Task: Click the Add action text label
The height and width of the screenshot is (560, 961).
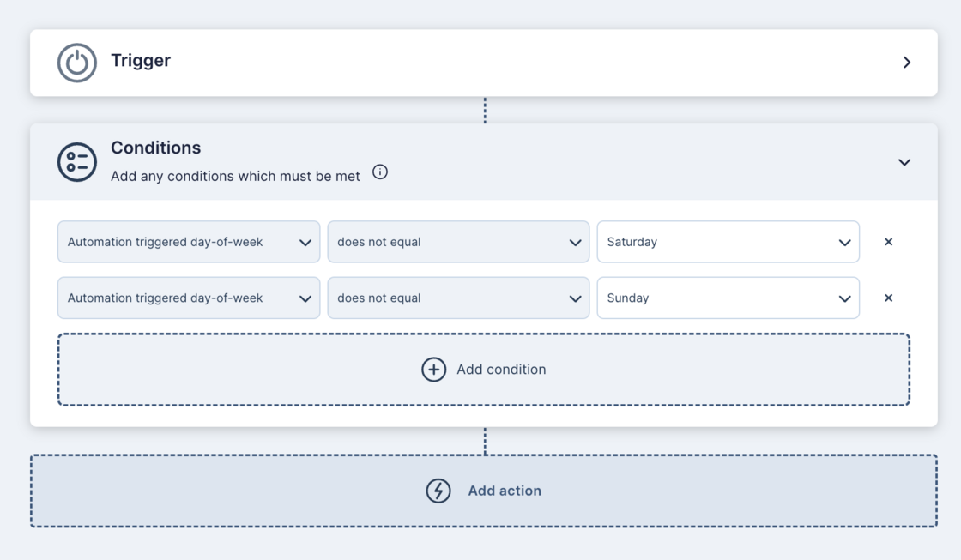Action: 505,491
